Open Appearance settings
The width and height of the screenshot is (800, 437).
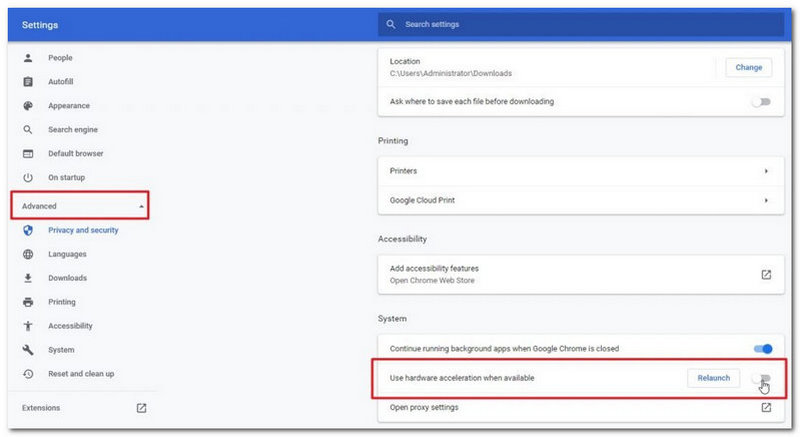(x=69, y=106)
